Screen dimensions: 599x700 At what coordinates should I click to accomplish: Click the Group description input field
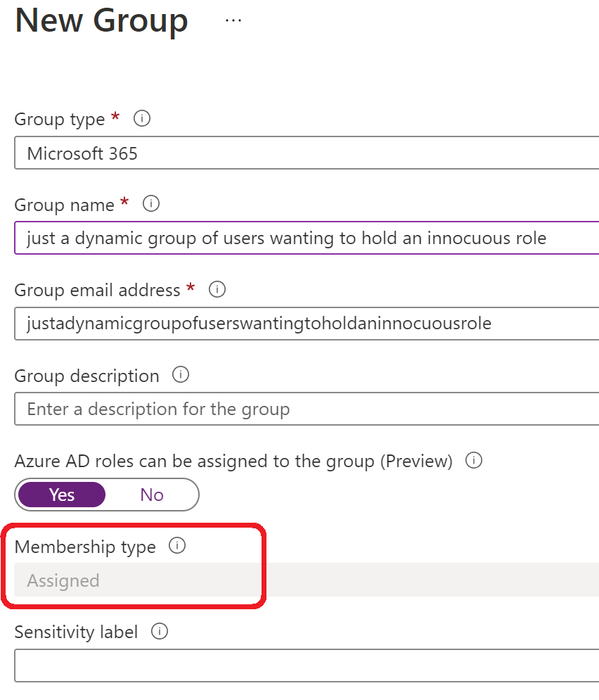[x=307, y=409]
